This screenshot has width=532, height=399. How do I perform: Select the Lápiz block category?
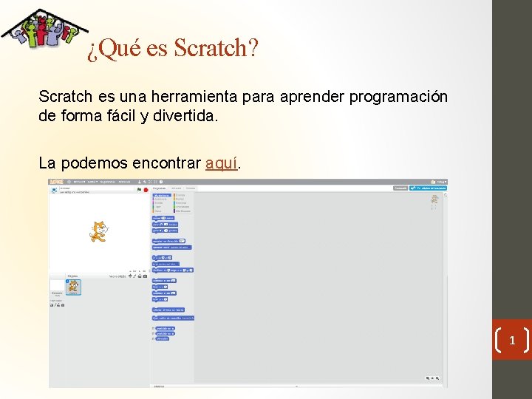(x=158, y=207)
